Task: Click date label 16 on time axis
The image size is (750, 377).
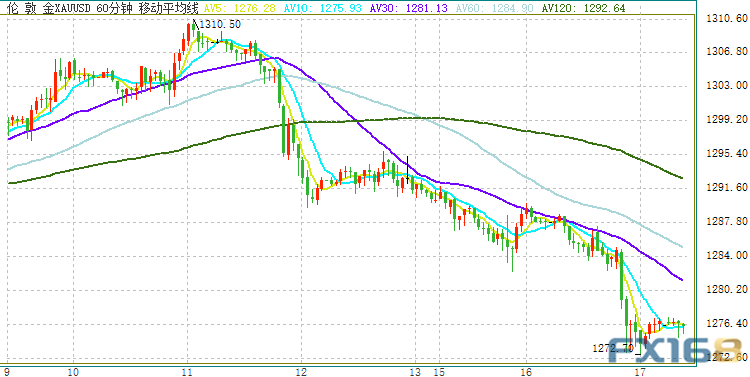Action: pyautogui.click(x=526, y=372)
